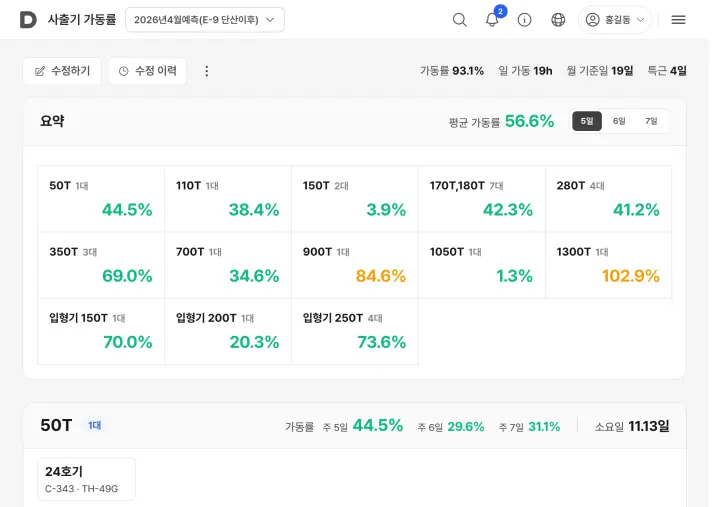Click the 특근 4일 stat

click(667, 71)
